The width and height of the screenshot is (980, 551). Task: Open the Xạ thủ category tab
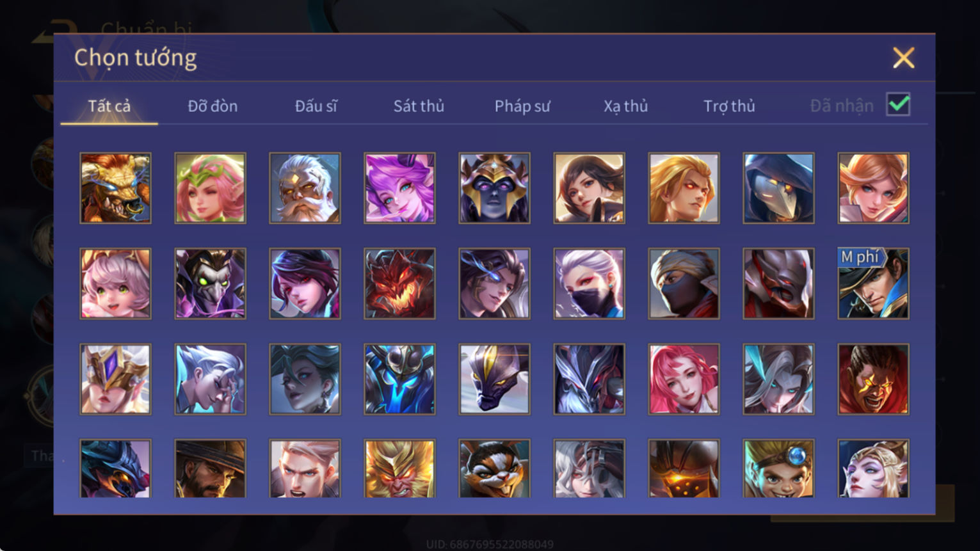tap(625, 106)
